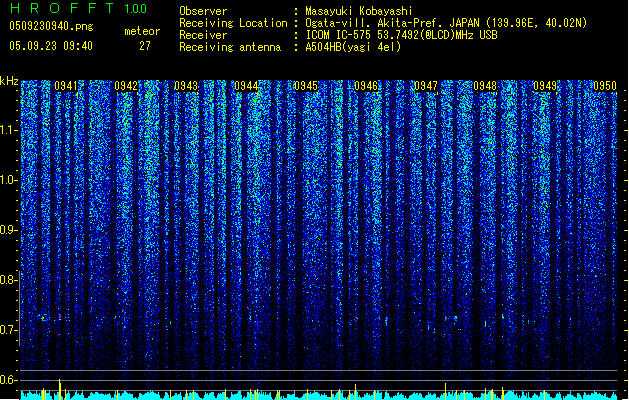629x400 pixels.
Task: Click the tallest yellow spike in the power graph
Action: tap(60, 389)
